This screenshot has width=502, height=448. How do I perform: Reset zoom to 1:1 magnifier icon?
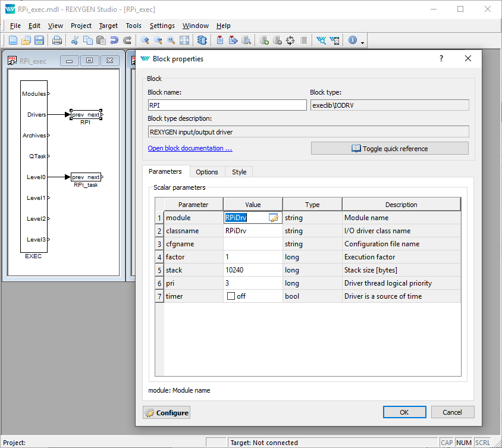(171, 40)
